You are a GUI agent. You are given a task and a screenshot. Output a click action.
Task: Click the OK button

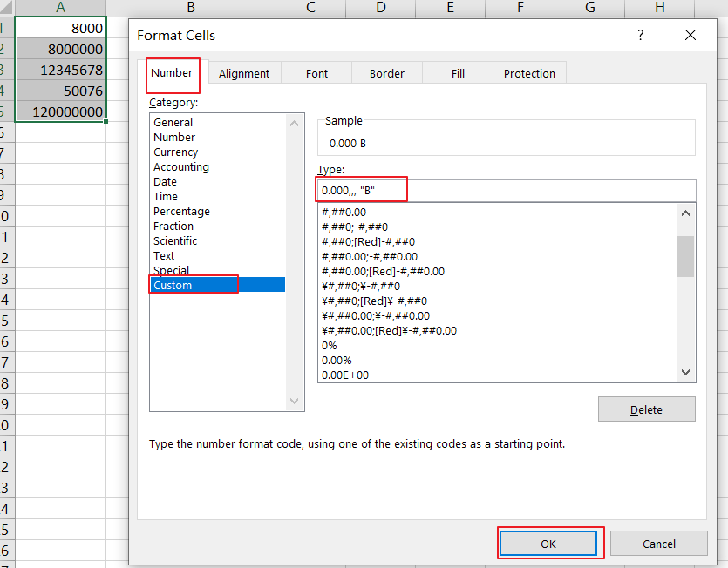(x=549, y=543)
